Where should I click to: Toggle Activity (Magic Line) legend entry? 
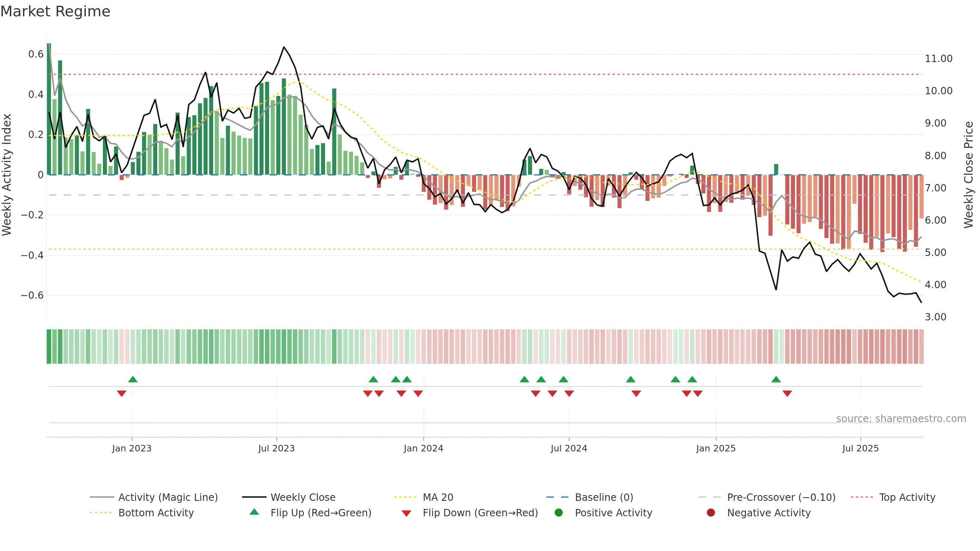(154, 497)
